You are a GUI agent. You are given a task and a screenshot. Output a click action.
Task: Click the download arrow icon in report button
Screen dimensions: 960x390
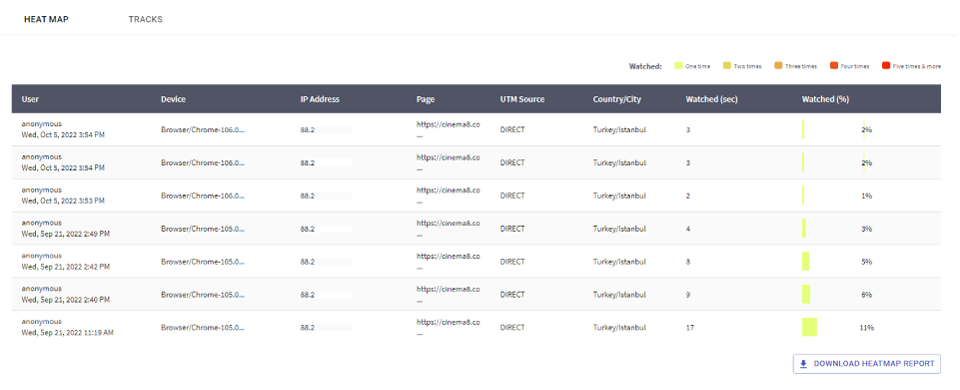point(804,364)
